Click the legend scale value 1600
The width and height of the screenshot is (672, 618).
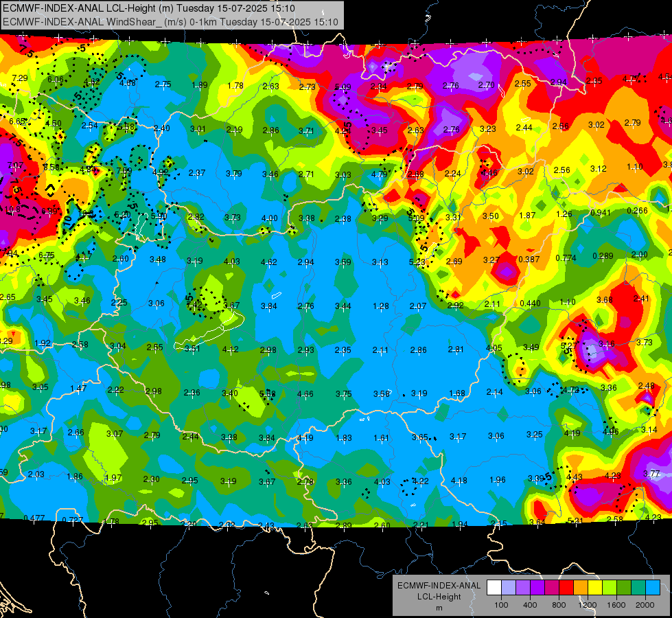616,605
